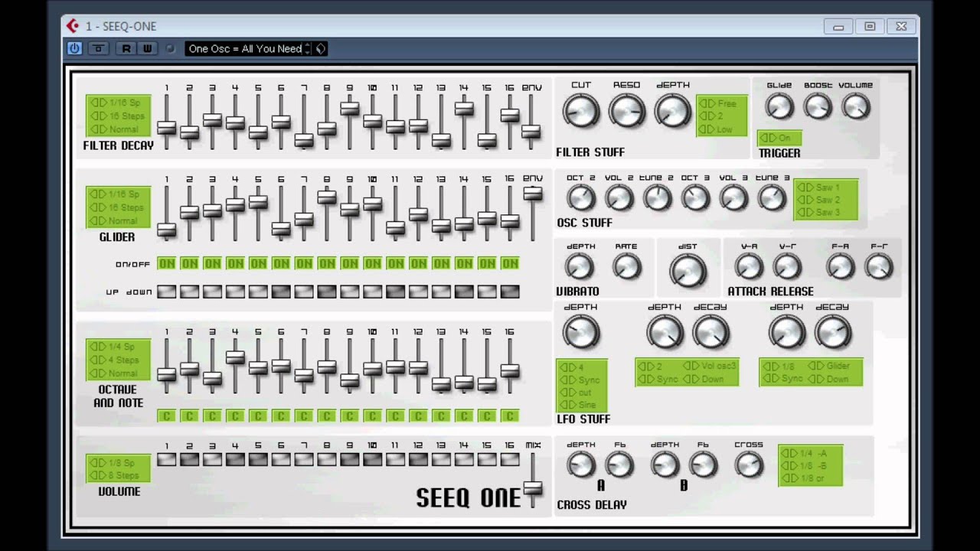Click the OCT 3 oscillator knob
The image size is (980, 551).
click(x=695, y=197)
